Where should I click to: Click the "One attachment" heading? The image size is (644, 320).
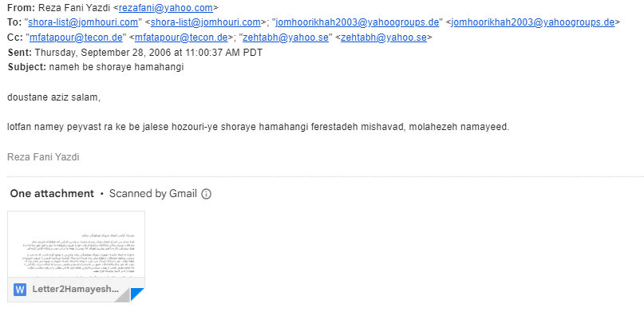pos(51,194)
